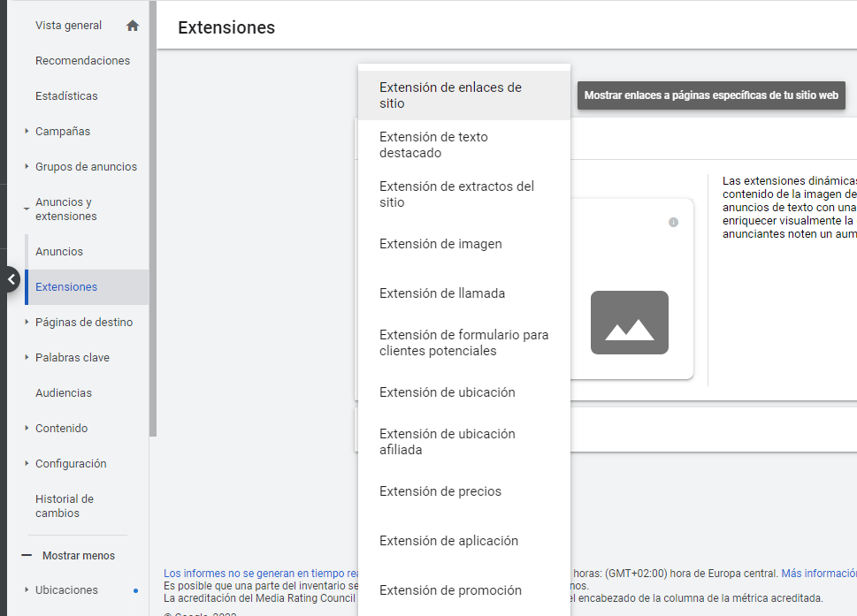Expand the Palabras clave section
The image size is (857, 616).
click(x=27, y=358)
